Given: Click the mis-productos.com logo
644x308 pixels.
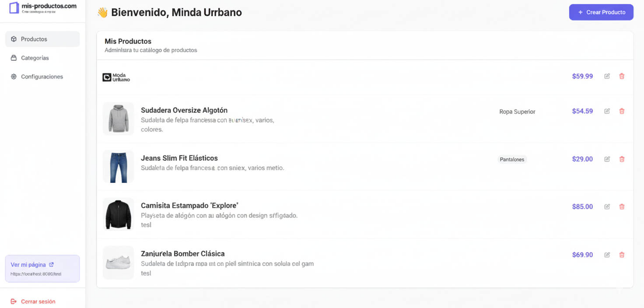Looking at the screenshot, I should click(42, 8).
